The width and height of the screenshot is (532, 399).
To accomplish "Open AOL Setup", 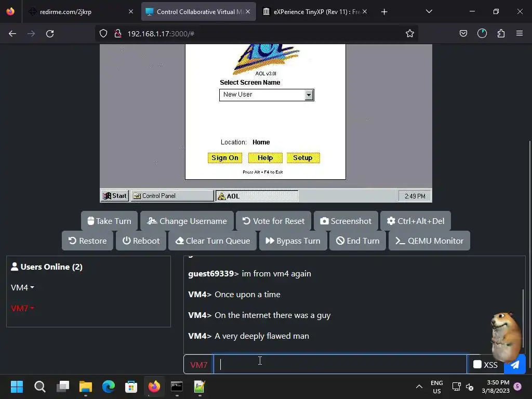I will click(303, 158).
